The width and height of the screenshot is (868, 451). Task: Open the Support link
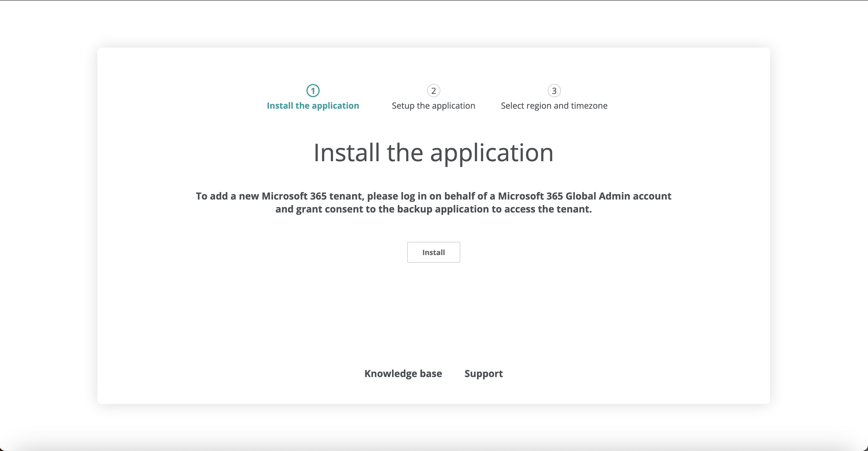tap(483, 374)
